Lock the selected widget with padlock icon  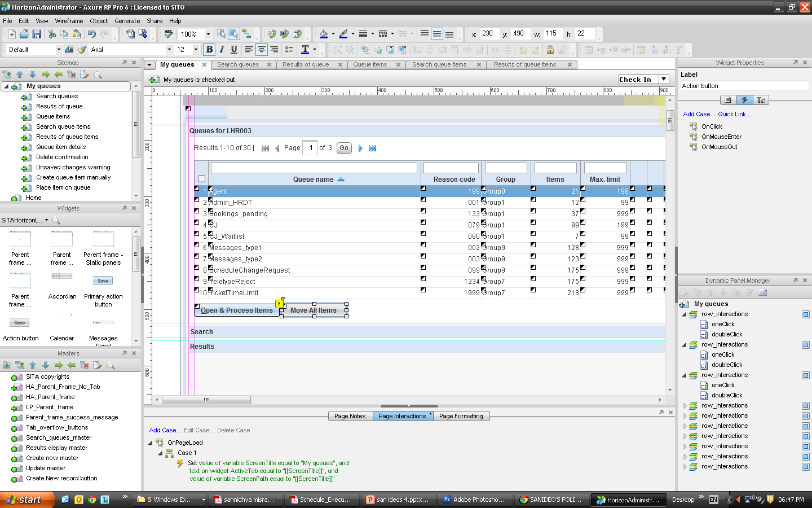tap(550, 50)
